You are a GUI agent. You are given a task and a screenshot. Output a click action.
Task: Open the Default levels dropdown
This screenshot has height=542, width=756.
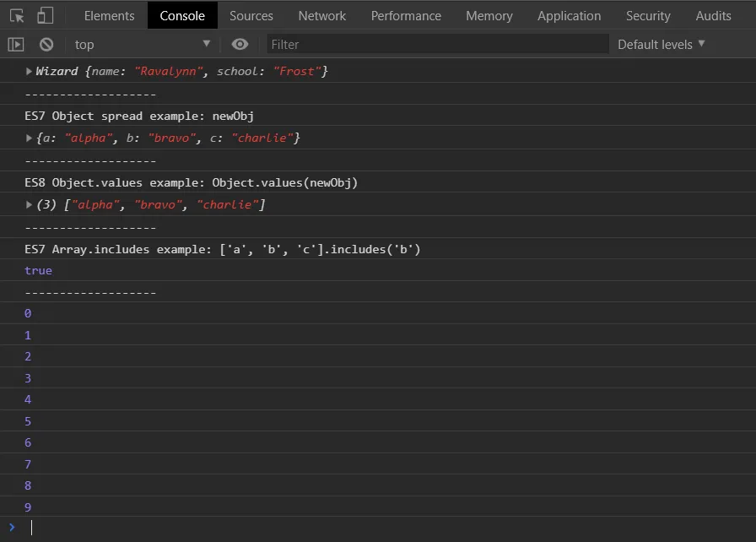coord(661,45)
